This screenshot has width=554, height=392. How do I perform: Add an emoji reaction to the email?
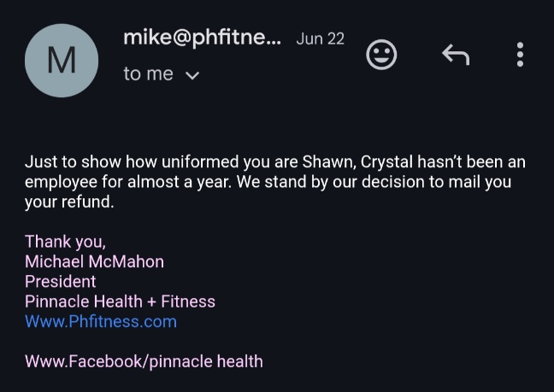(x=381, y=56)
